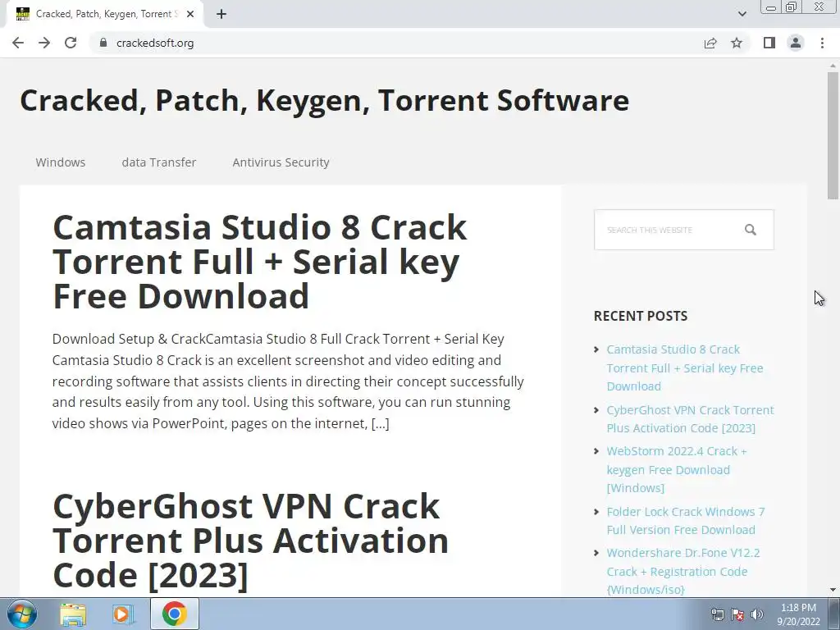Restore down the Chrome window
The height and width of the screenshot is (630, 840).
pyautogui.click(x=791, y=7)
